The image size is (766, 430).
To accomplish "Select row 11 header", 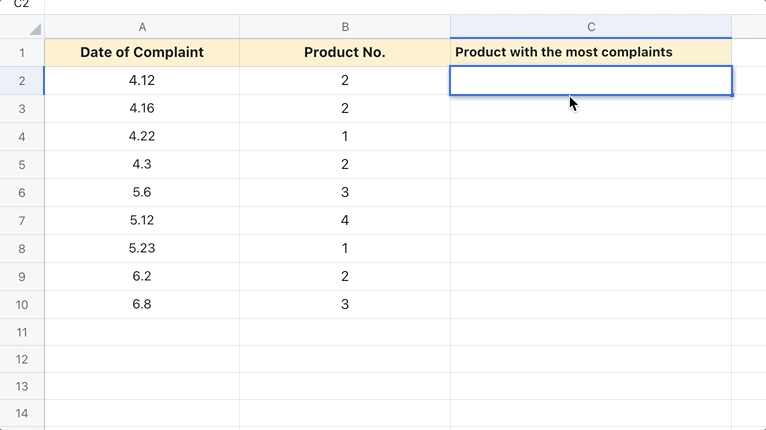I will click(x=22, y=332).
